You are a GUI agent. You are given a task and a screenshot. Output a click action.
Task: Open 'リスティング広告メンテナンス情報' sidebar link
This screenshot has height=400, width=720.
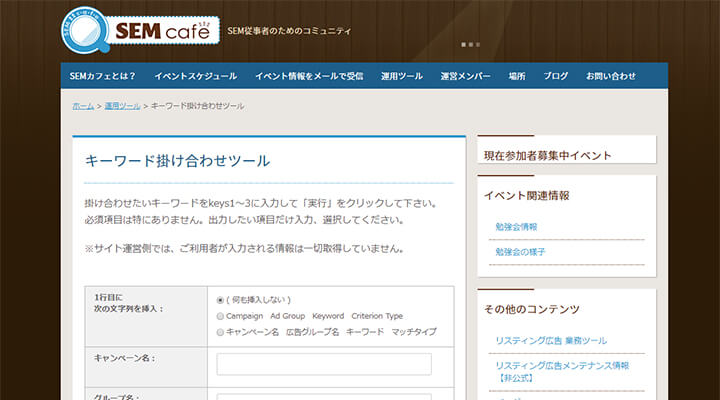(x=564, y=366)
